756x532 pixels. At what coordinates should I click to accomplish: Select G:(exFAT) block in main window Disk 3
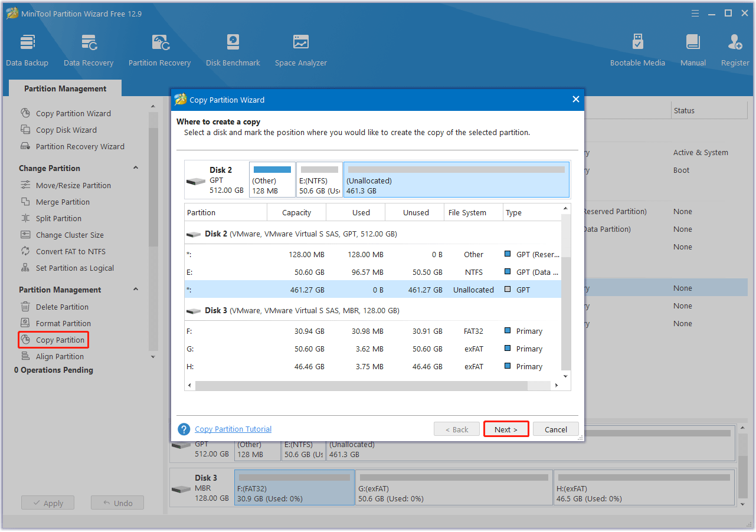[x=454, y=488]
